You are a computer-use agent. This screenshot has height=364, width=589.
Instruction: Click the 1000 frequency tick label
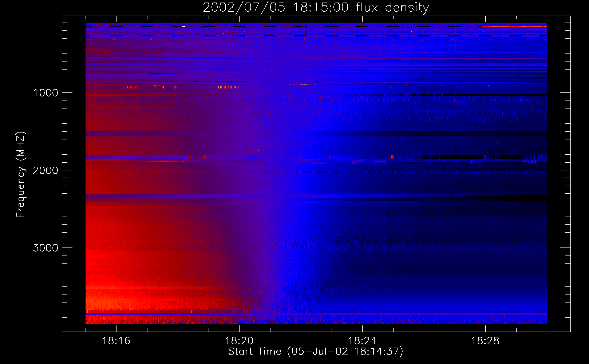tap(46, 93)
